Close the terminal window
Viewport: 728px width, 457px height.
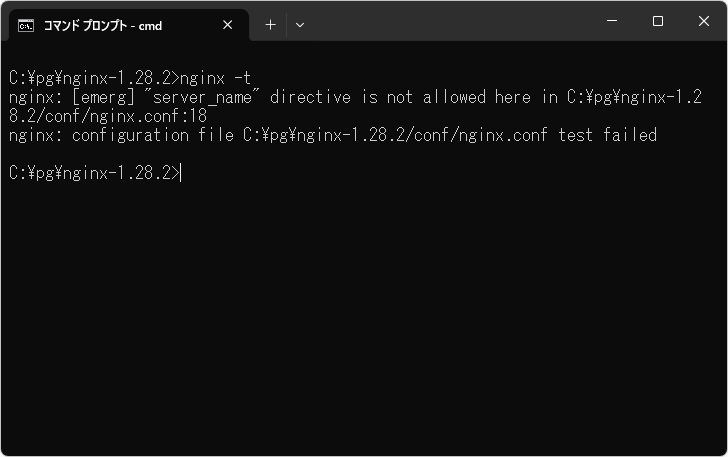(703, 22)
